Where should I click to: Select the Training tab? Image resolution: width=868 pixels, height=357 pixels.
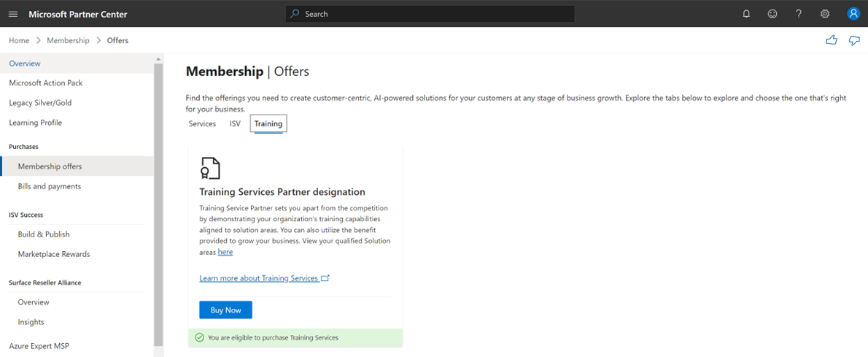(x=268, y=124)
